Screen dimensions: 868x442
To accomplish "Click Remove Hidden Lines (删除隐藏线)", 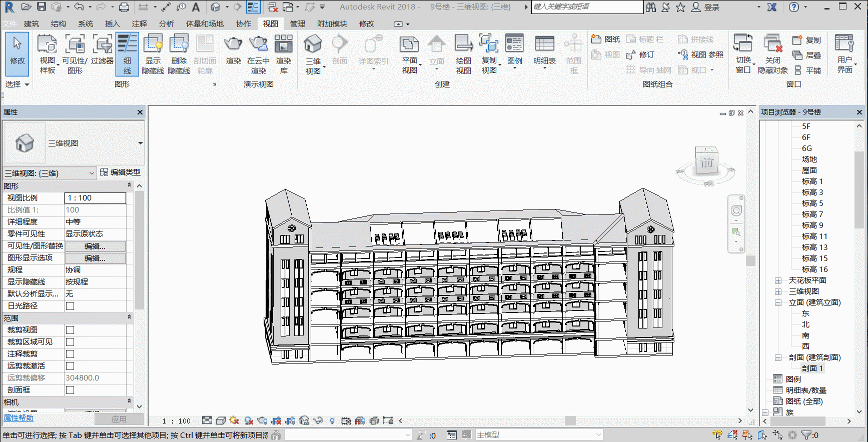I will point(179,54).
